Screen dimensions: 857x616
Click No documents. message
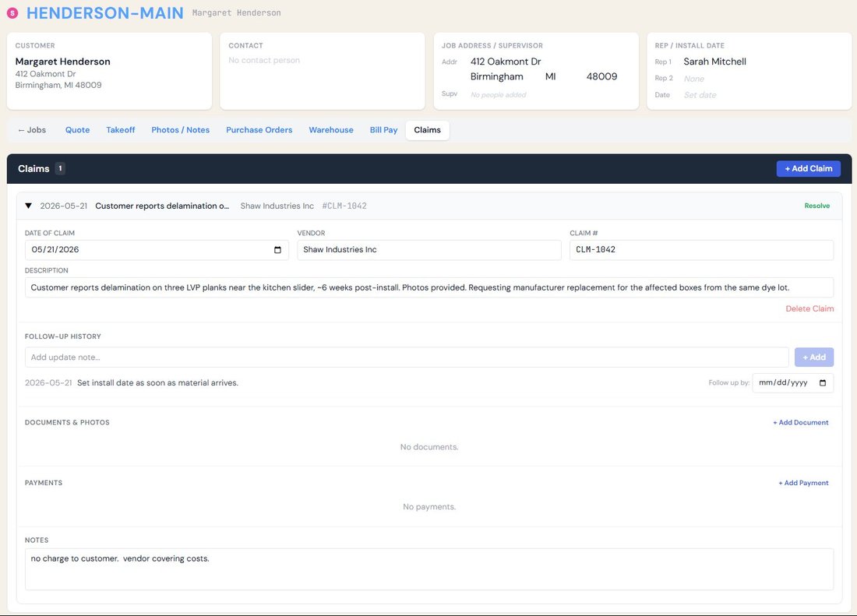pos(429,447)
